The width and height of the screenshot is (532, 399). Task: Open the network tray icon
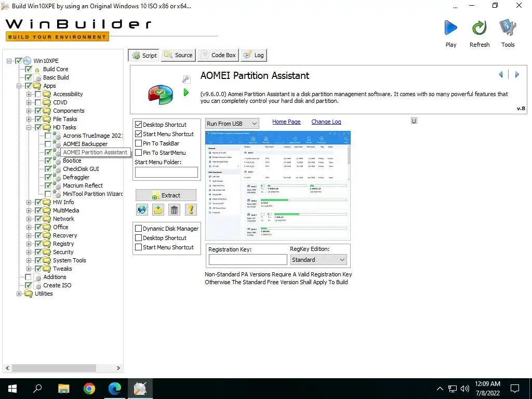tap(453, 389)
